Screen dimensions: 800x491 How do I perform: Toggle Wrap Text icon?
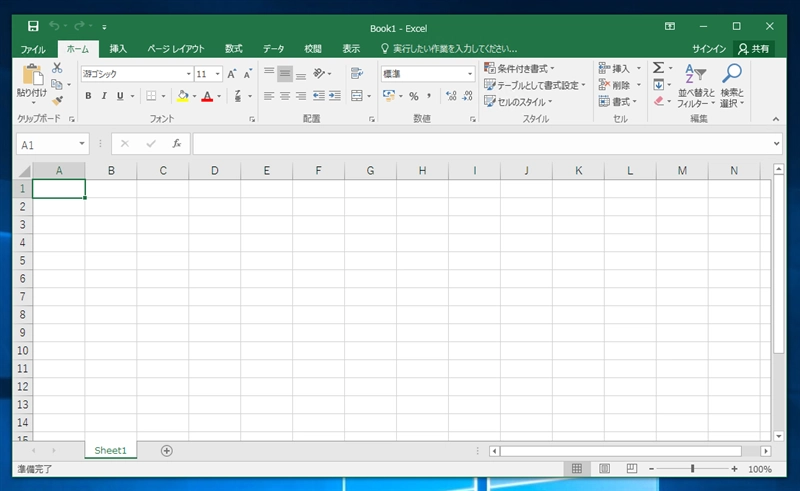click(x=357, y=73)
